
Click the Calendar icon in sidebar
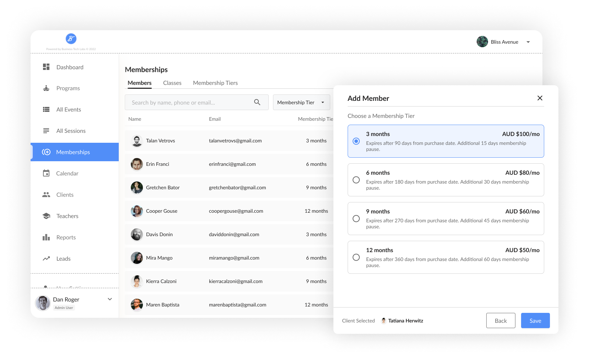(46, 173)
